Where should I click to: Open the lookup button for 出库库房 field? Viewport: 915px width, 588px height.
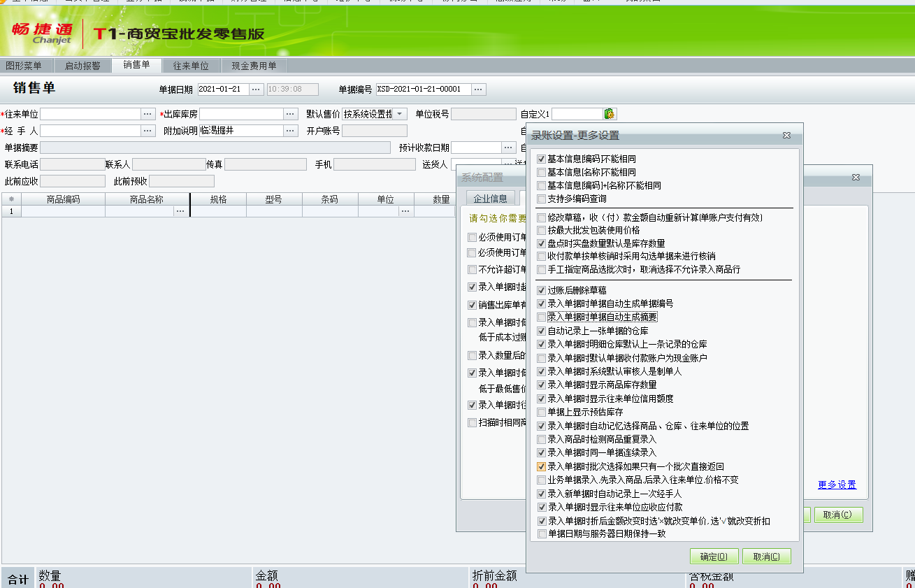tap(290, 114)
